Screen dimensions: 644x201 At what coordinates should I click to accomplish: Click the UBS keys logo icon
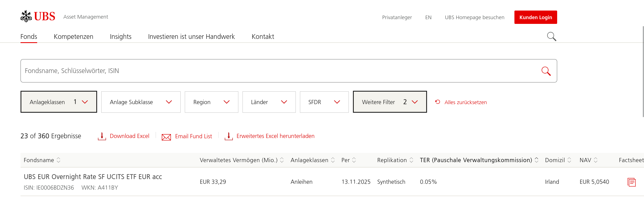pyautogui.click(x=26, y=16)
